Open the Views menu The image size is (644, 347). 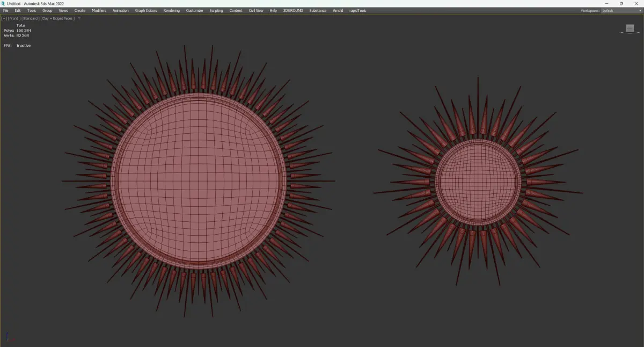(x=63, y=10)
